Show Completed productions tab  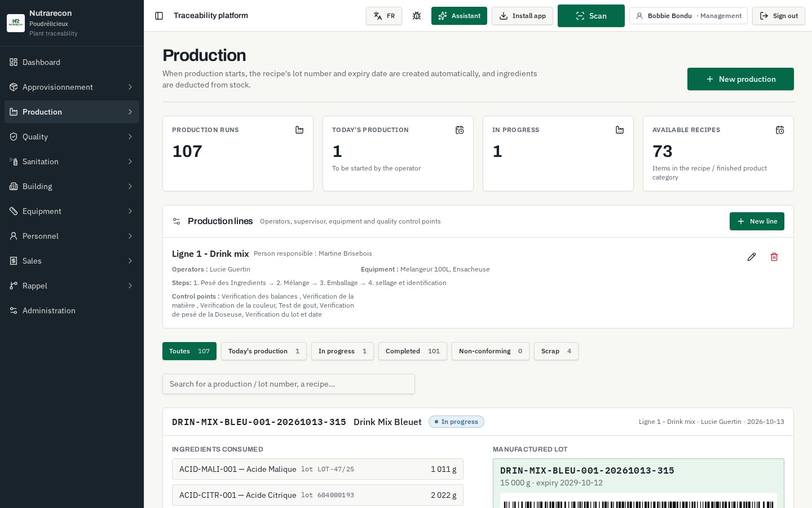pos(413,351)
